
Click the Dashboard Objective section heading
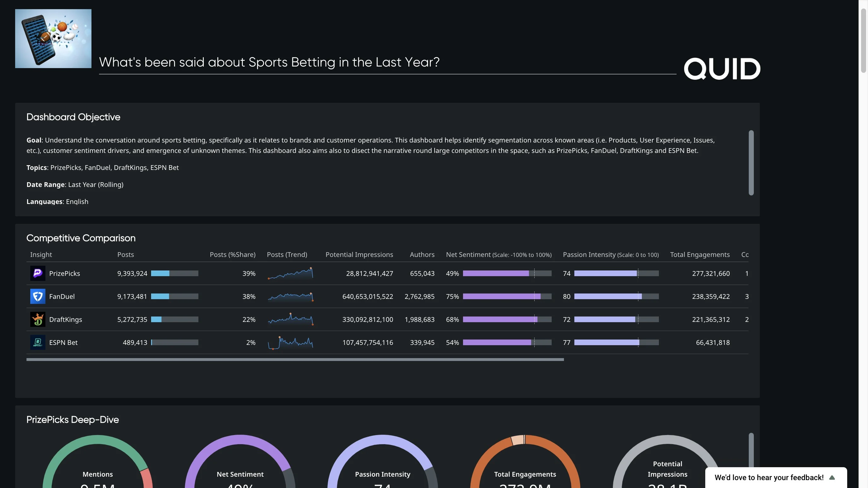click(x=73, y=117)
